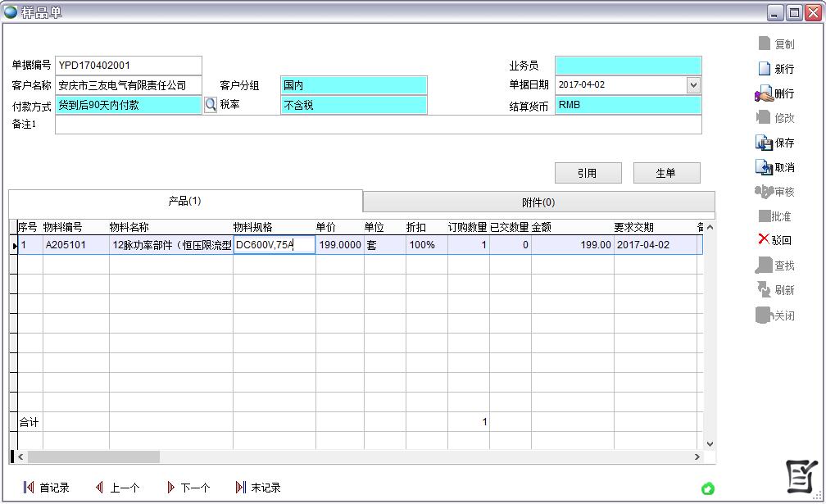Open the 客户分组 field showing 国内

352,84
